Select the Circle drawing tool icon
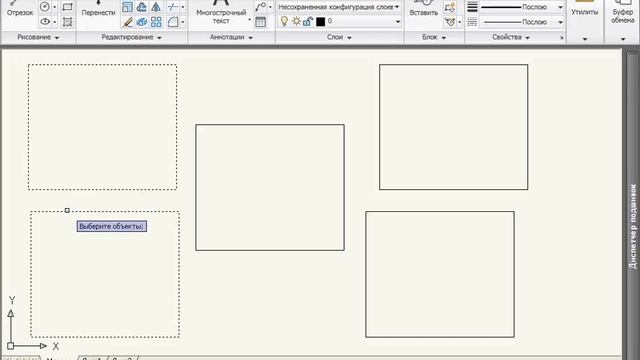Image resolution: width=640 pixels, height=360 pixels. [x=45, y=7]
